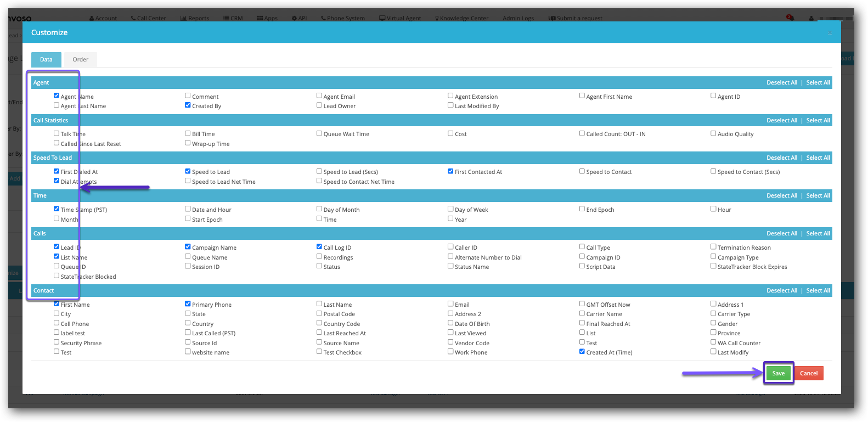Uncheck First Contacted At checkbox
The width and height of the screenshot is (868, 422).
[450, 171]
